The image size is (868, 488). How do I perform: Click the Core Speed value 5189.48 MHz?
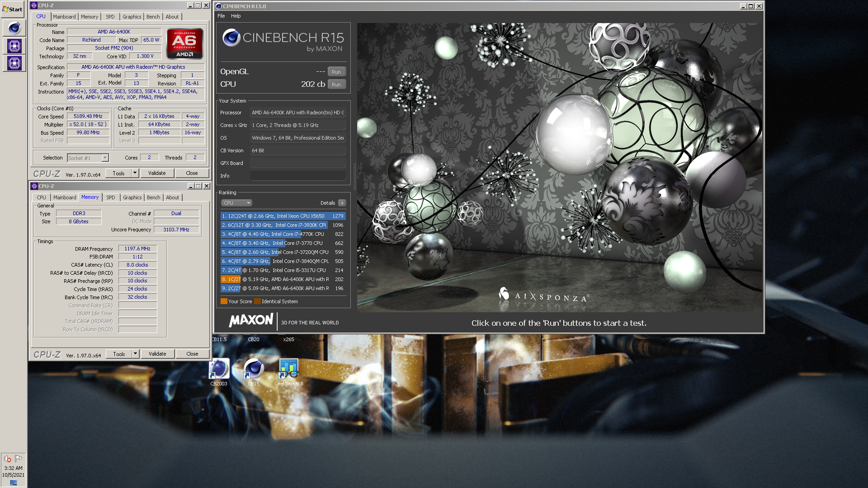[88, 116]
